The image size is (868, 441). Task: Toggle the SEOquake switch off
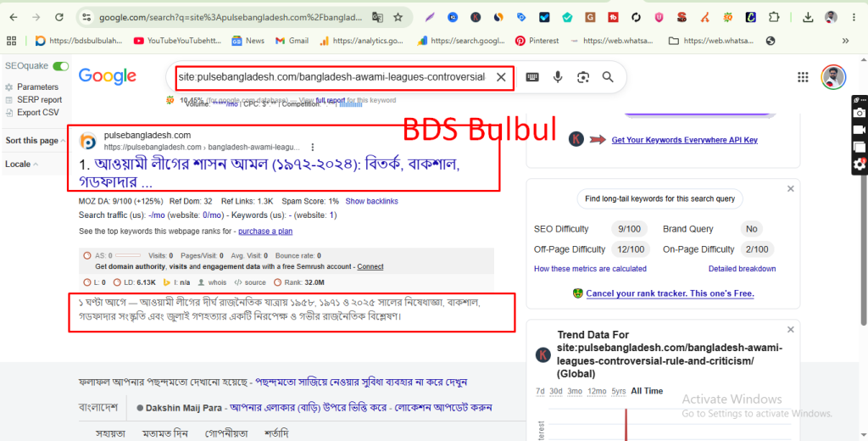(x=60, y=66)
